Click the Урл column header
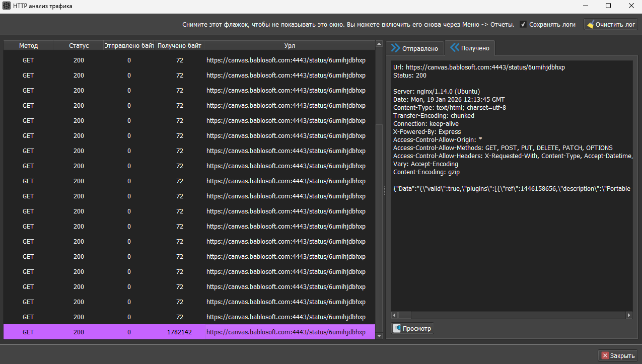Image resolution: width=642 pixels, height=364 pixels. pos(290,46)
